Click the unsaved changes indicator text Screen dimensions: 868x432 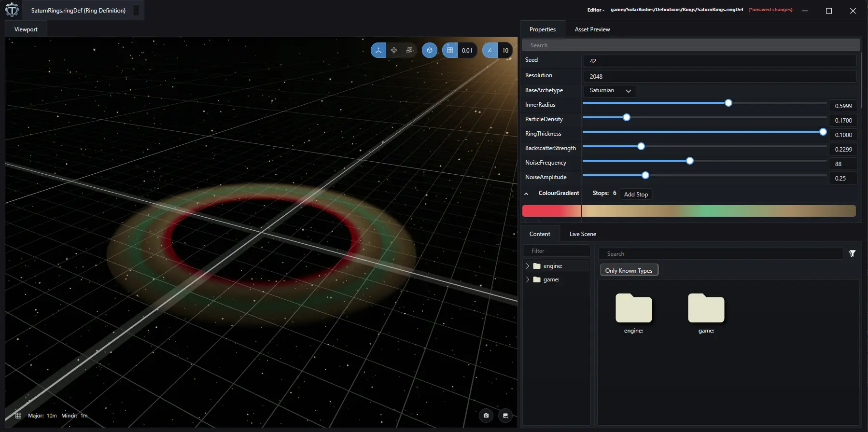tap(770, 10)
